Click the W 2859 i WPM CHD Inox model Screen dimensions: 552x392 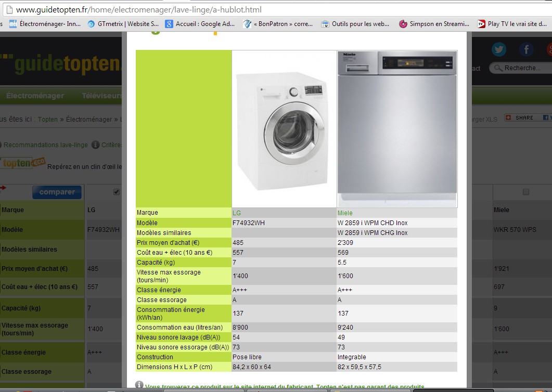[x=373, y=223]
